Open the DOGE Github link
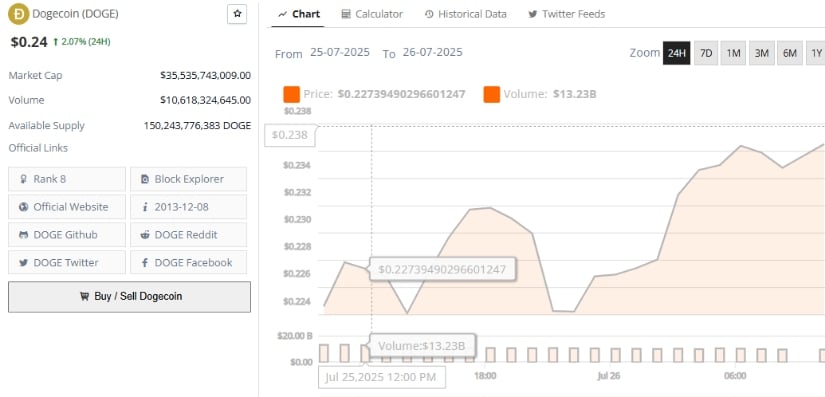825x397 pixels. 67,235
